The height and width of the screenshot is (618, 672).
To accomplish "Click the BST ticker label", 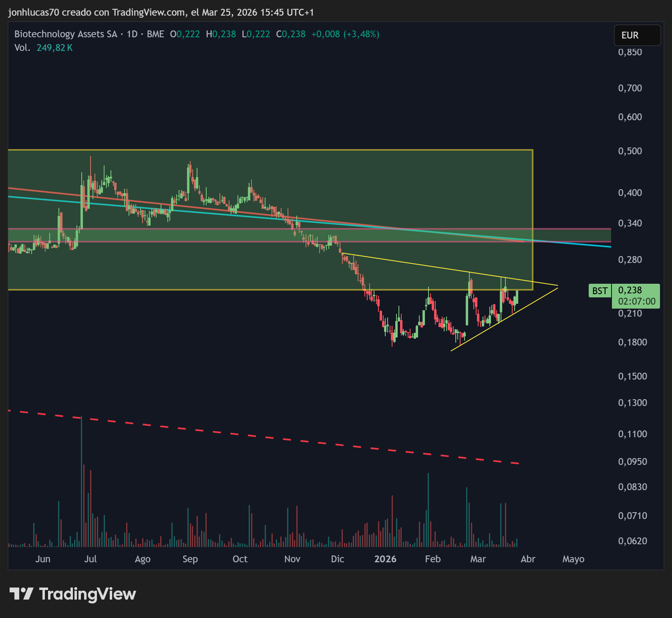I will (x=600, y=291).
